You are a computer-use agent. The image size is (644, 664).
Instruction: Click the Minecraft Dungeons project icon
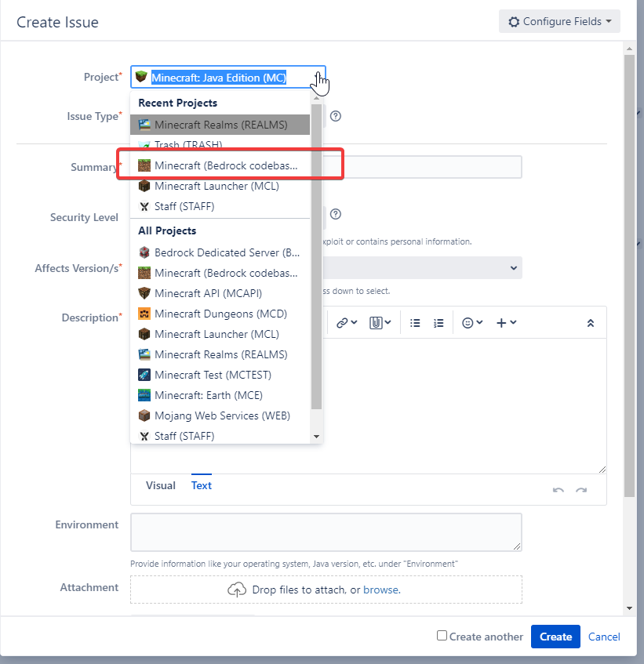pyautogui.click(x=144, y=314)
